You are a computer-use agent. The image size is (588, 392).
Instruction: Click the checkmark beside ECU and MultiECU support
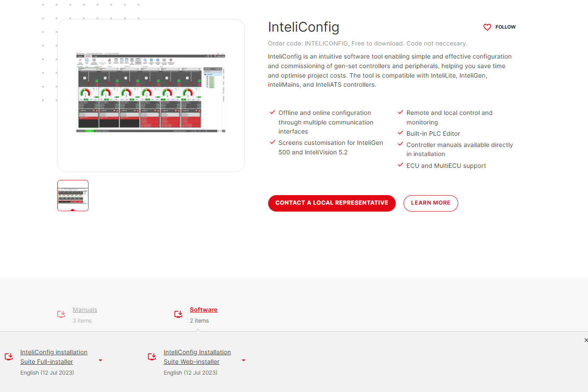(x=400, y=165)
